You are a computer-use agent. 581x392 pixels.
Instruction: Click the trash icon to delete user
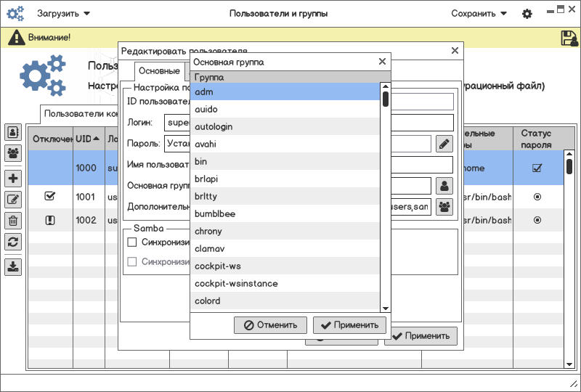(x=13, y=221)
